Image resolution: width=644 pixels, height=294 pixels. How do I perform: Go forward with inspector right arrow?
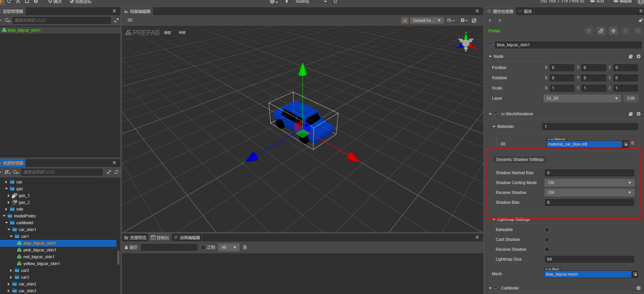tap(500, 20)
